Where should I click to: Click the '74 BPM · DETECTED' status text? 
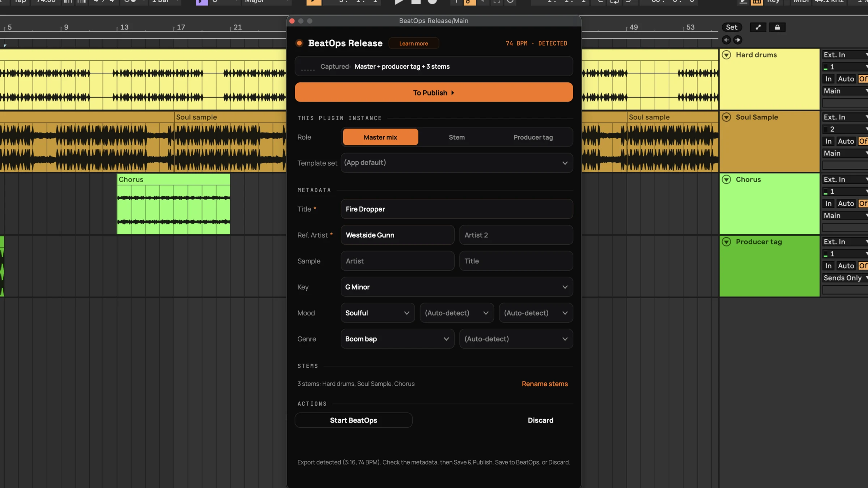536,43
